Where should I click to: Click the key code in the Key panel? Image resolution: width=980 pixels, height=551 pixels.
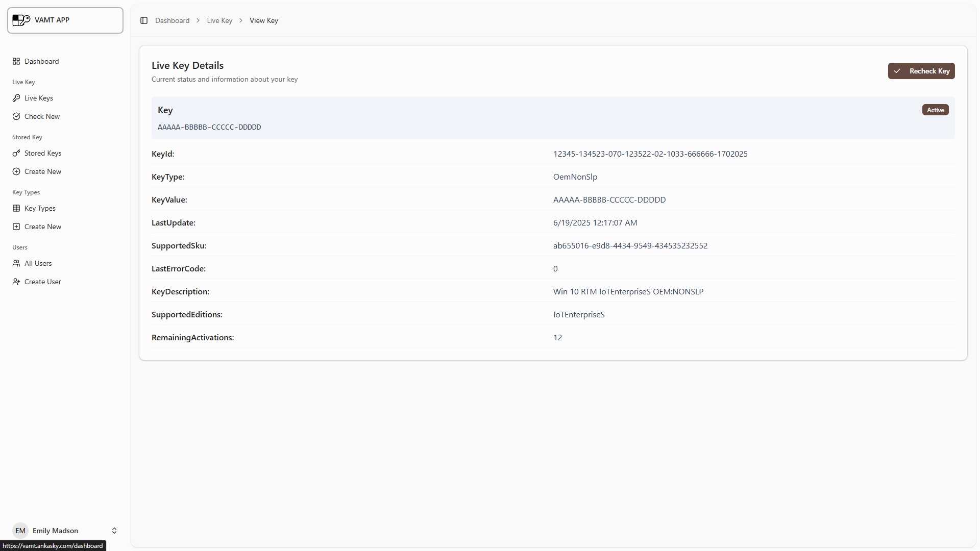pos(209,127)
